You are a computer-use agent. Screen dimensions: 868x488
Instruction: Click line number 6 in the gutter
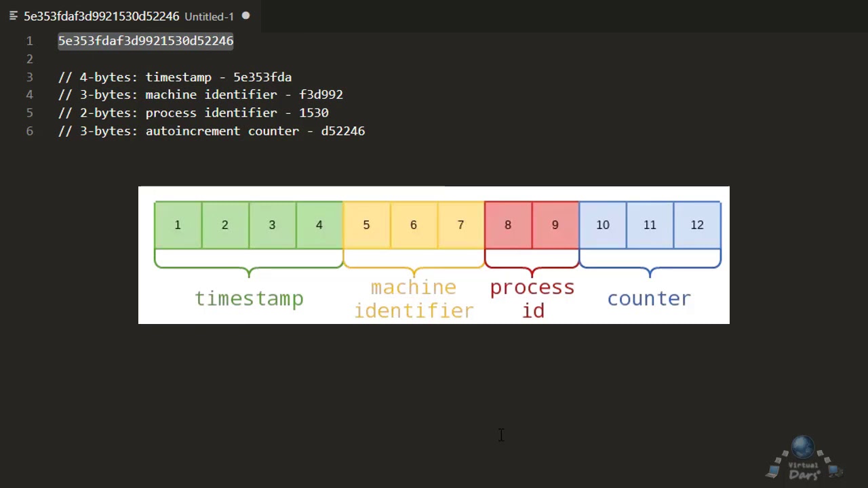pos(29,131)
